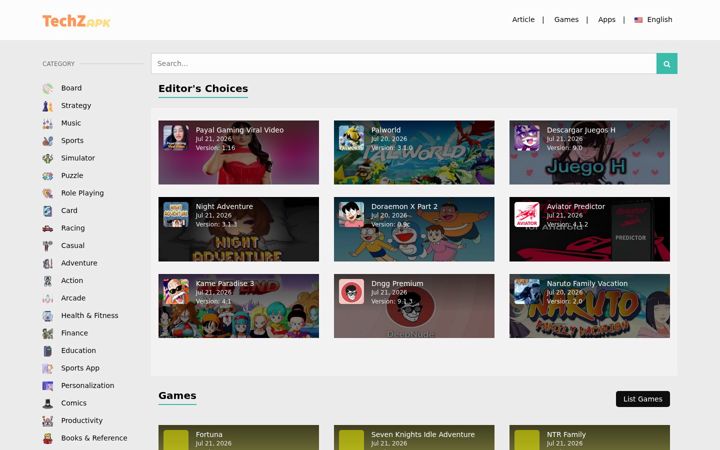Select the Adventure category link

tap(79, 263)
